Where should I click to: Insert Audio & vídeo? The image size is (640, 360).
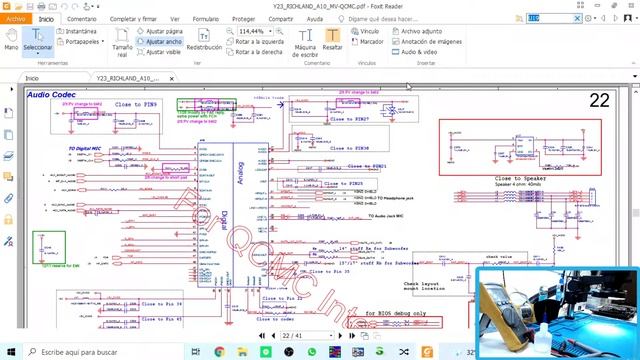415,52
